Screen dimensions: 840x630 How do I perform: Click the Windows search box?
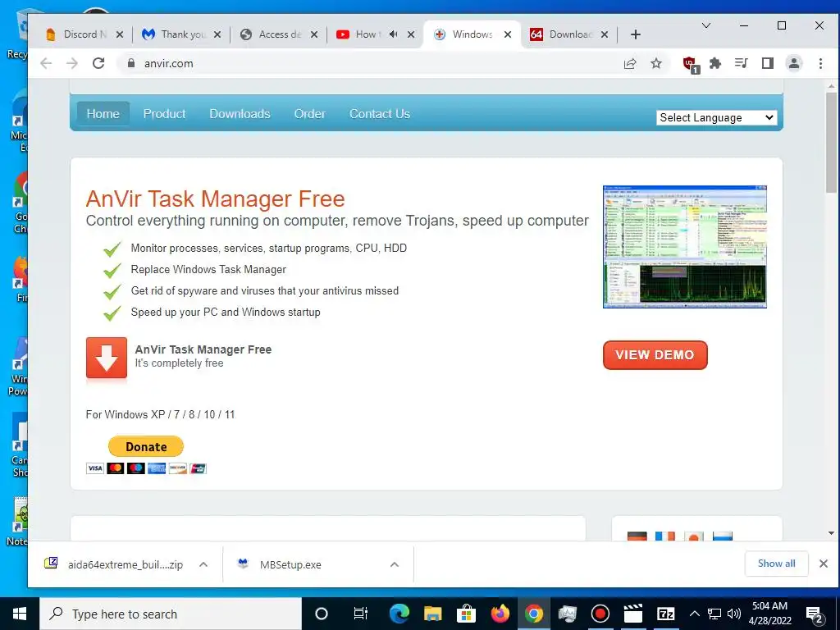coord(171,614)
